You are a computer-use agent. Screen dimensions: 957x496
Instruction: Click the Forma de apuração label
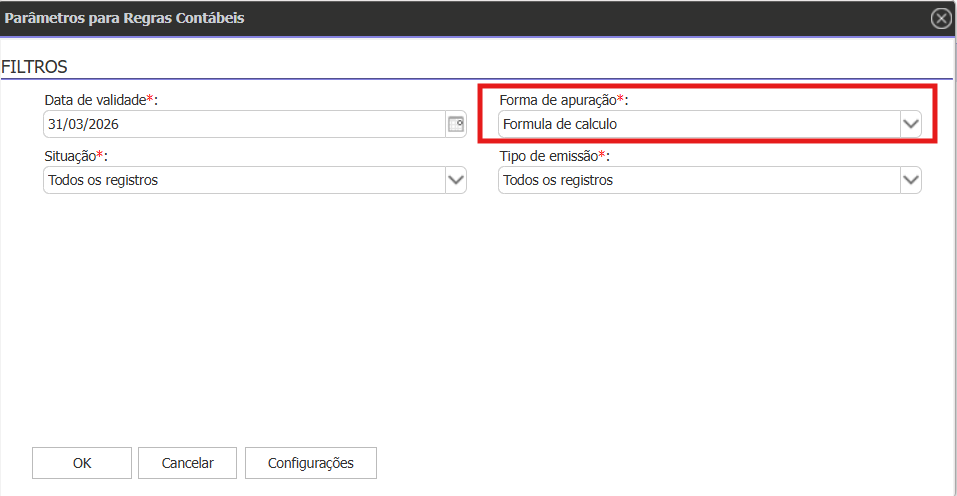click(x=557, y=100)
